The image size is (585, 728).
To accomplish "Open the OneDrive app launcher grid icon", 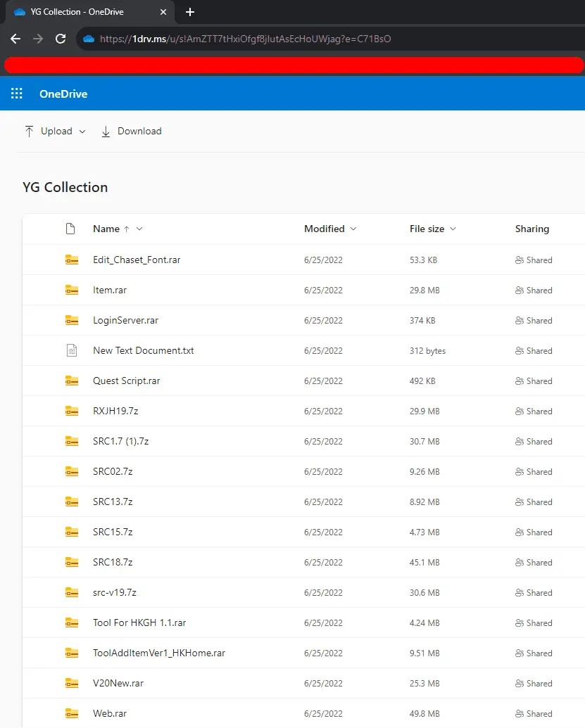I will (x=17, y=94).
